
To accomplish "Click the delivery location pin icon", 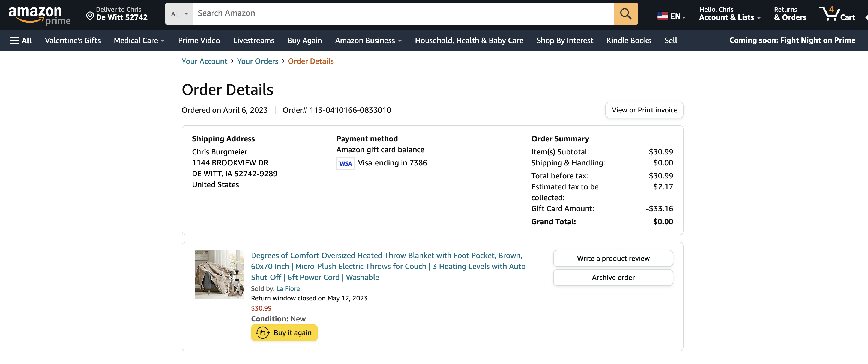I will [90, 16].
